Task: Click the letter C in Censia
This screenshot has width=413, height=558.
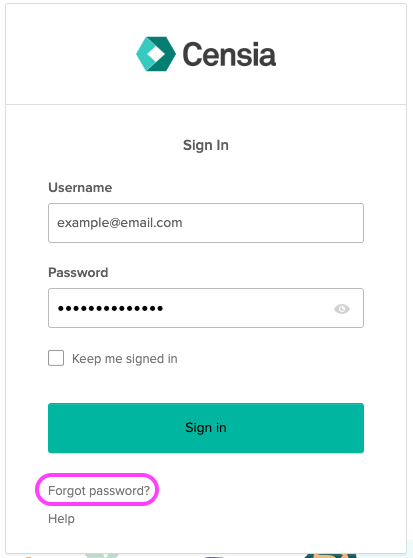Action: (192, 54)
